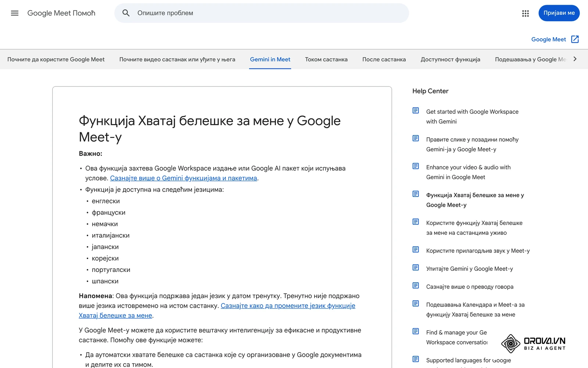Screen dimensions: 588x368
Task: Click the search magnifier icon
Action: tap(126, 13)
